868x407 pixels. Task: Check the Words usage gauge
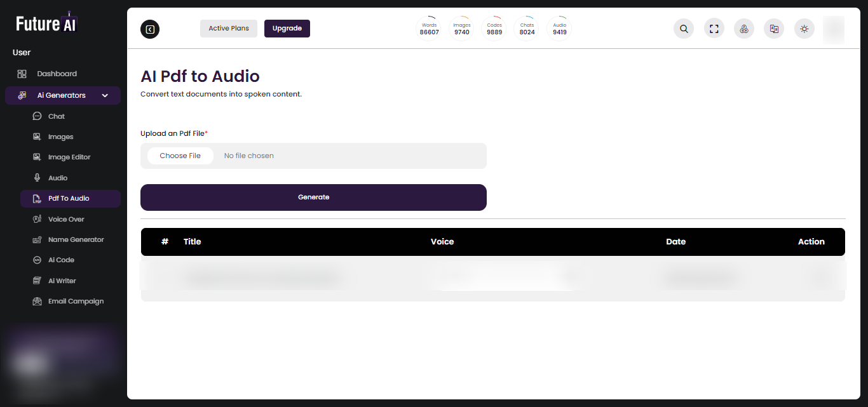click(429, 28)
